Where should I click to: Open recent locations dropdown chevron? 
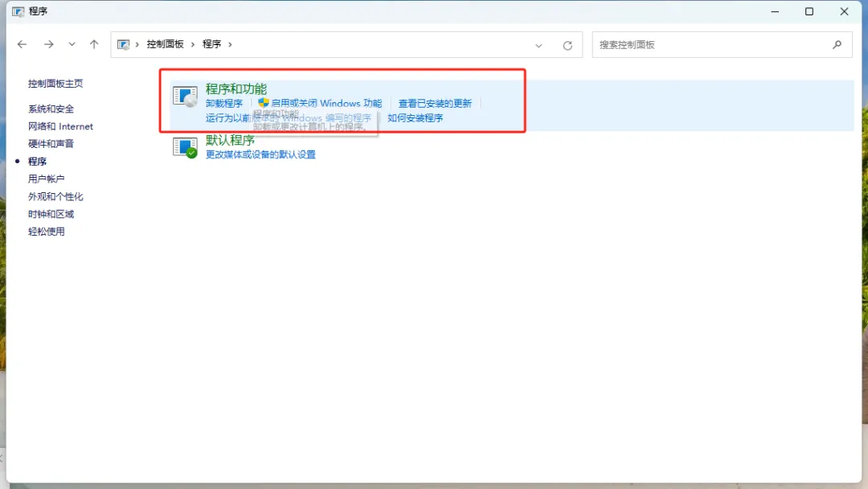[x=72, y=44]
